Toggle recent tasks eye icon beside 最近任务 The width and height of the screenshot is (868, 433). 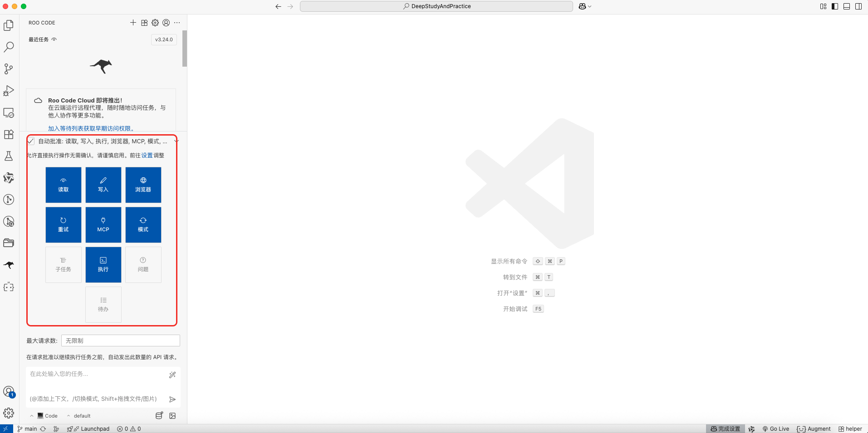(54, 39)
